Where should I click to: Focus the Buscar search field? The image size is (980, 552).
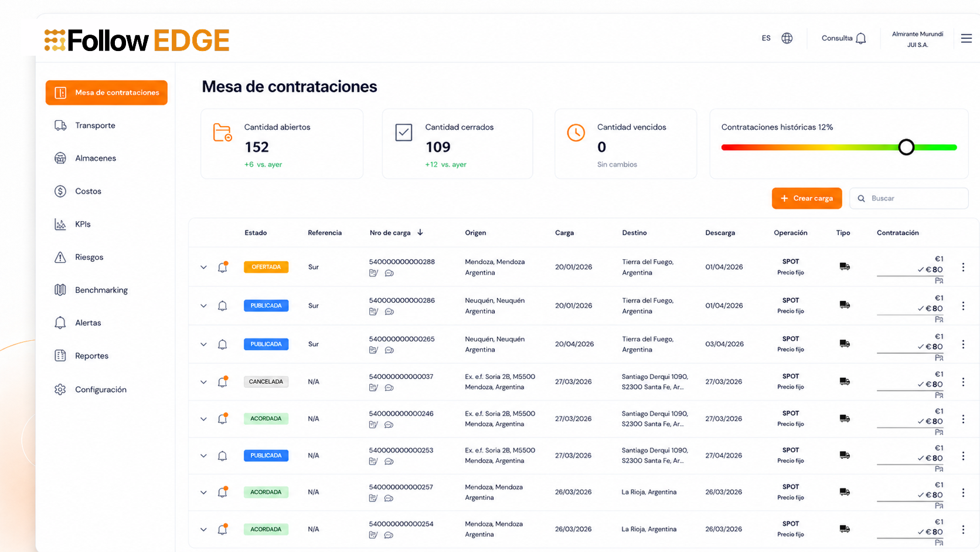point(909,198)
